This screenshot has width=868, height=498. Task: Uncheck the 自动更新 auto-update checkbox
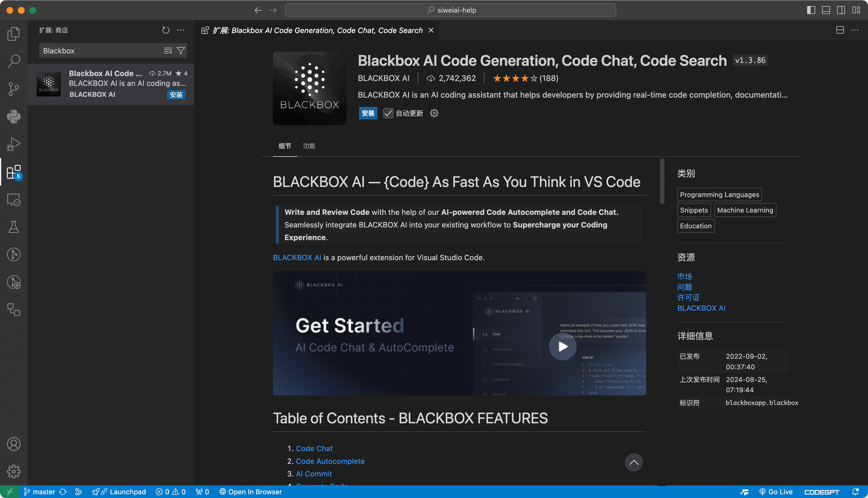(388, 113)
